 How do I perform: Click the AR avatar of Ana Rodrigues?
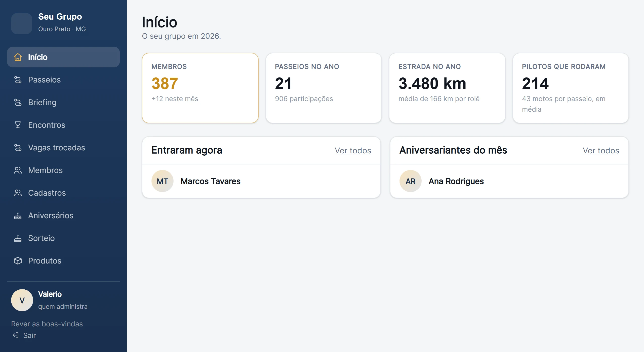411,181
